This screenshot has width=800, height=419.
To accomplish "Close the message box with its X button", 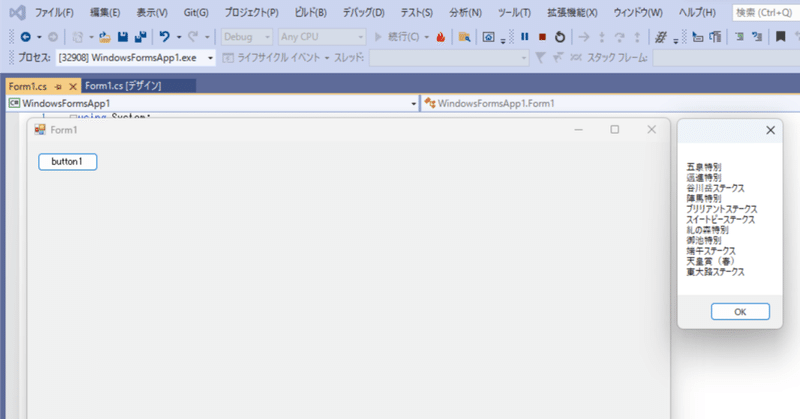I will (770, 130).
